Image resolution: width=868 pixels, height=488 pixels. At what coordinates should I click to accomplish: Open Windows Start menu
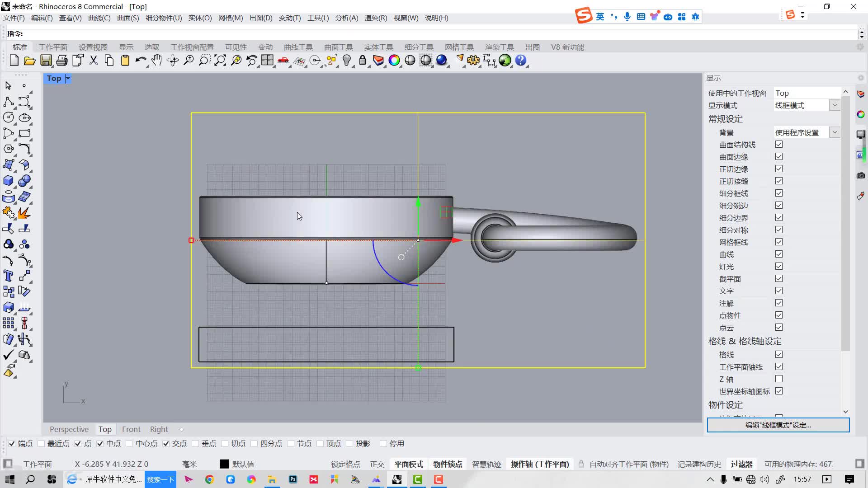point(9,479)
